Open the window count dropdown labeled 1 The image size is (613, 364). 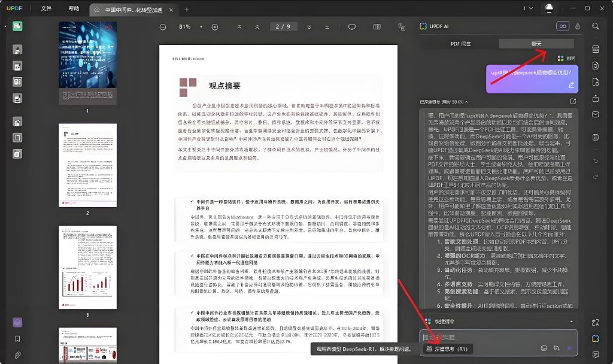point(528,8)
